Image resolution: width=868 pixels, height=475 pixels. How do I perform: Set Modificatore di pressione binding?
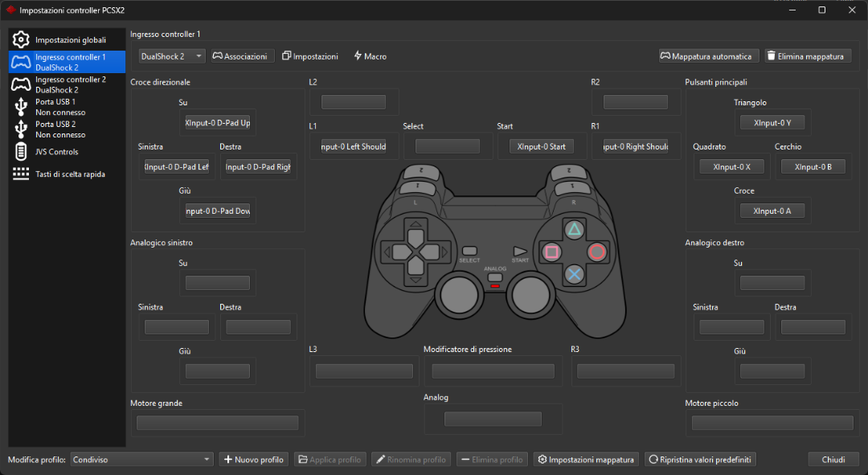(493, 371)
